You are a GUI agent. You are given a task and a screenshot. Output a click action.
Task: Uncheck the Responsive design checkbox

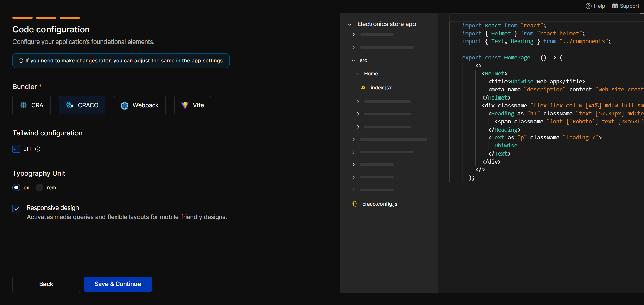coord(16,209)
